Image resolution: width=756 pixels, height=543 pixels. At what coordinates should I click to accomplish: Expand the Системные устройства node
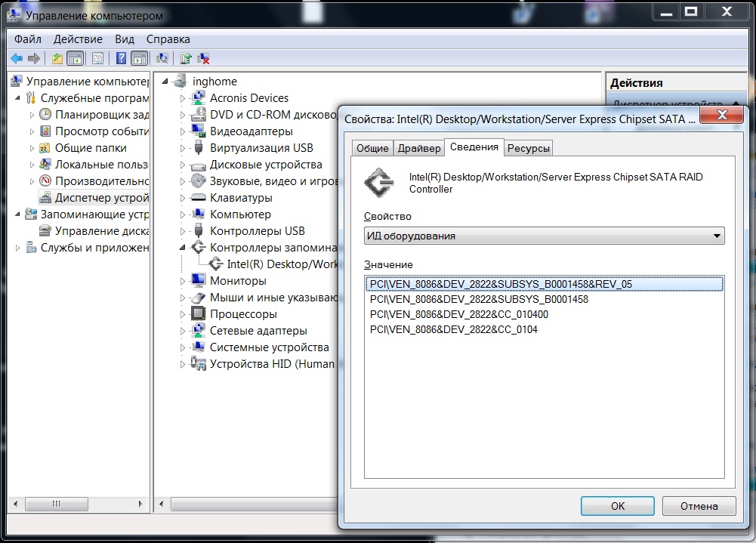tap(183, 347)
